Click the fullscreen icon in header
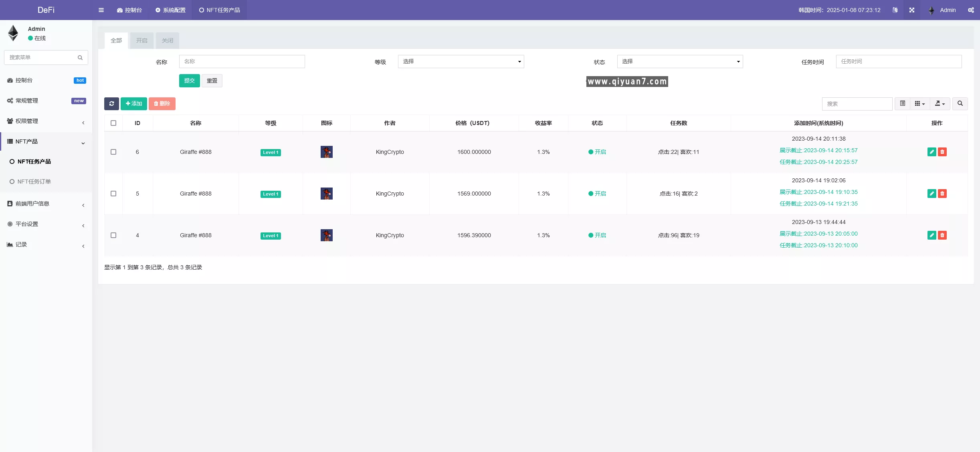The width and height of the screenshot is (980, 452). coord(912,10)
